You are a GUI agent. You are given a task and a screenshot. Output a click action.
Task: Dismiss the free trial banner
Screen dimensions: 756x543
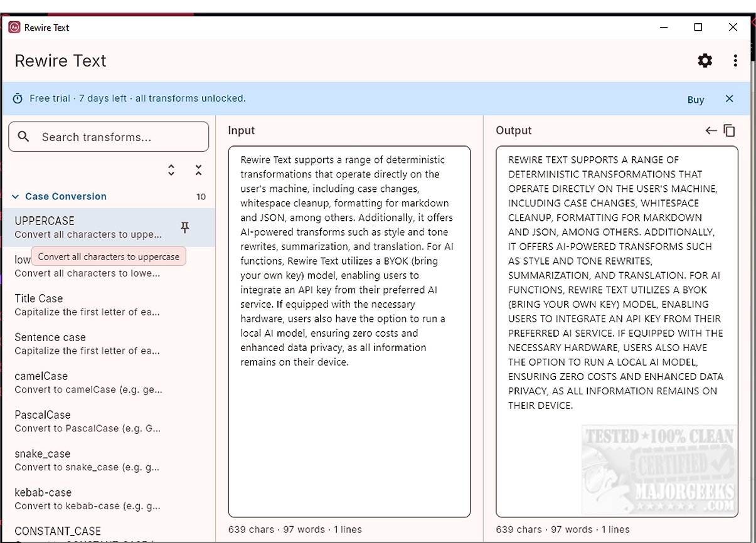coord(729,99)
